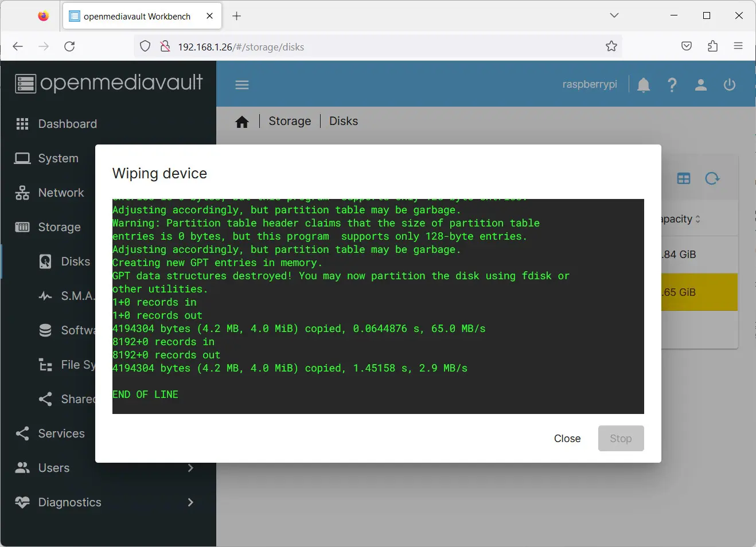
Task: Open the notifications bell icon
Action: (x=644, y=85)
